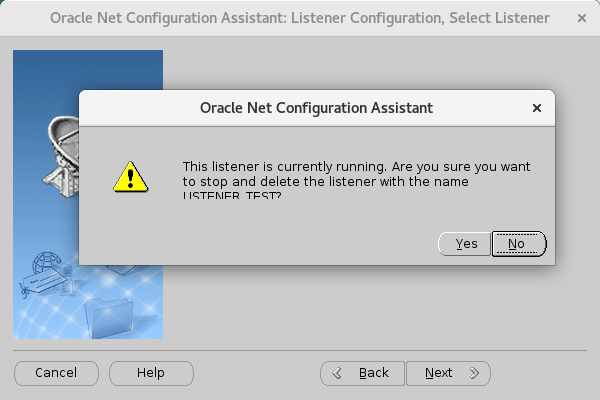Image resolution: width=600 pixels, height=400 pixels.
Task: Click the warning dialog title text
Action: point(316,108)
